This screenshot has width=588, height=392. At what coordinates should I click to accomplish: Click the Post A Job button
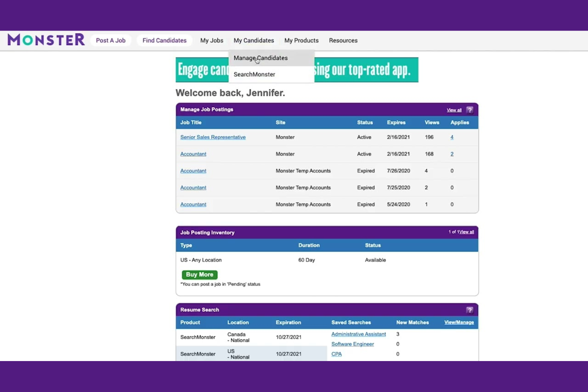coord(110,41)
